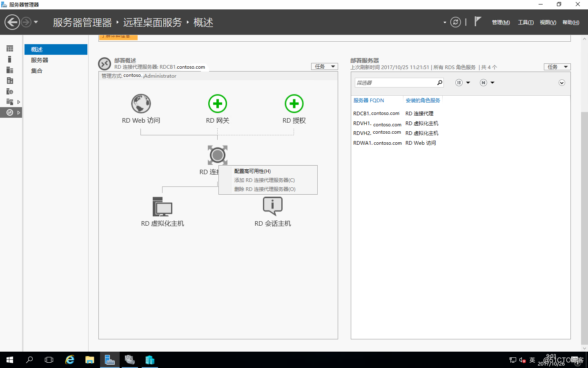Open the blue server app on taskbar
The width and height of the screenshot is (588, 368).
click(150, 360)
